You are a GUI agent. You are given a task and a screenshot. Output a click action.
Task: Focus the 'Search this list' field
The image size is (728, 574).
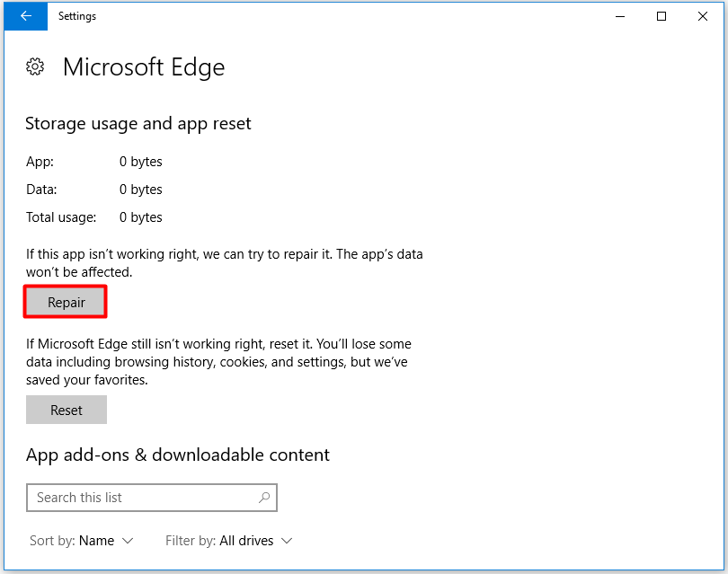pos(152,498)
